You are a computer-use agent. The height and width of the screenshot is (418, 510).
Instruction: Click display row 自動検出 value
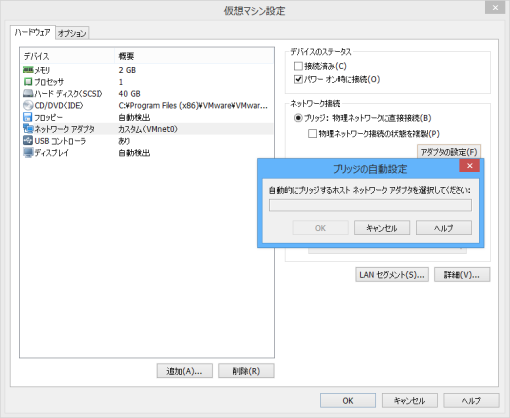pyautogui.click(x=134, y=153)
